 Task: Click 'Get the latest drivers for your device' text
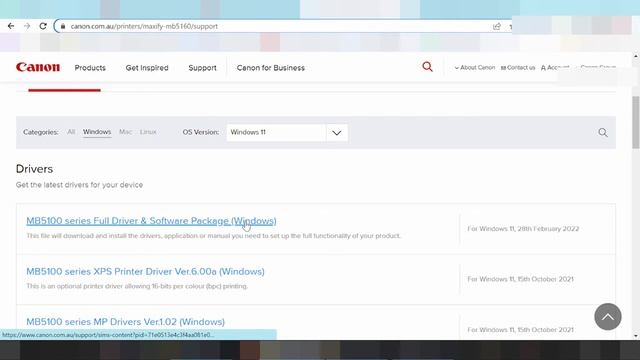[x=79, y=185]
